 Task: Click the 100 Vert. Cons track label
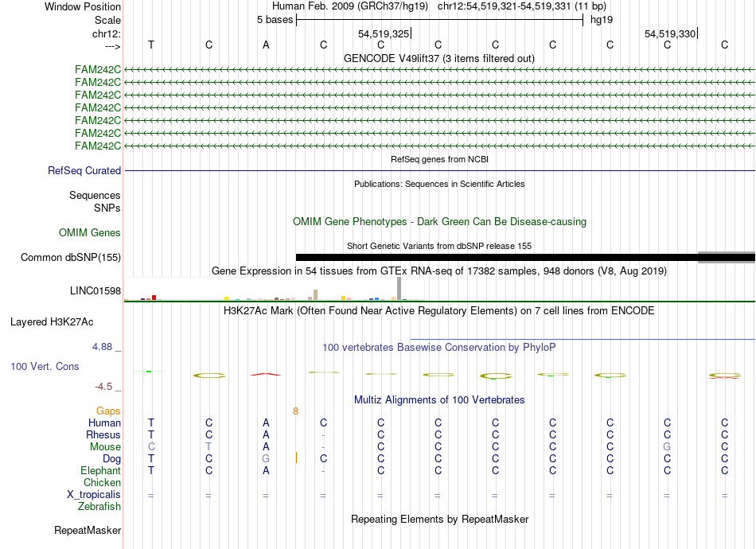coord(45,366)
